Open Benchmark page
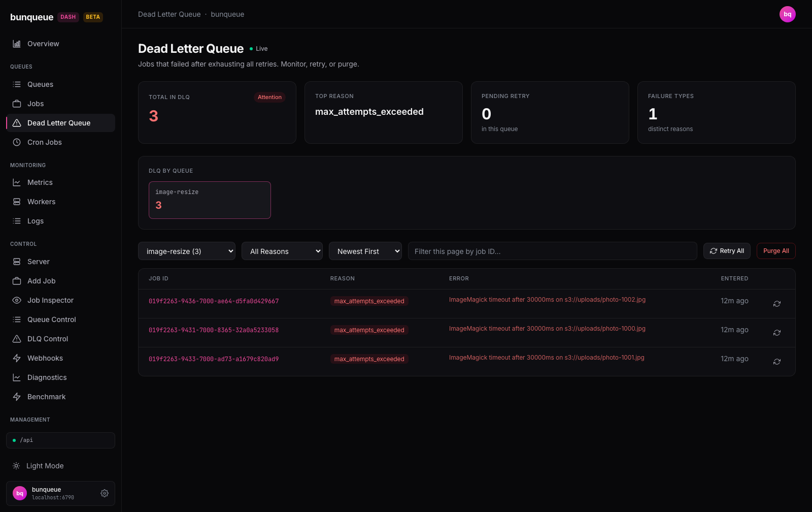The image size is (812, 512). pyautogui.click(x=60, y=397)
